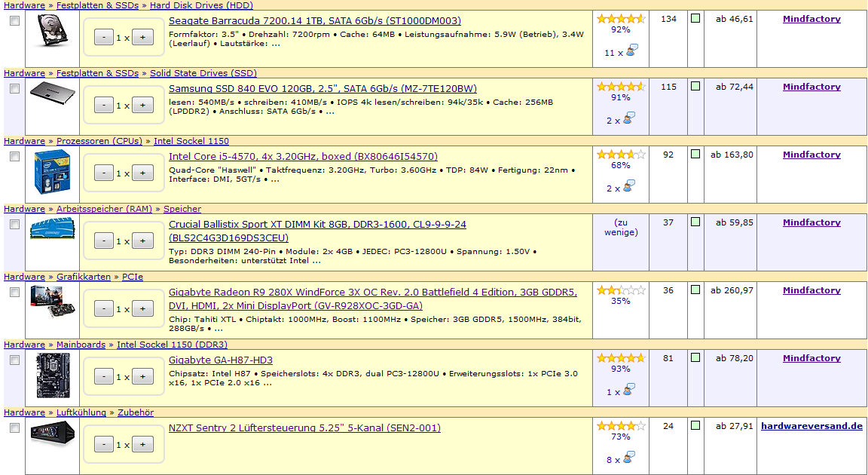Open Gigabyte Radeon R9 280X WindForce product link
This screenshot has width=868, height=475.
[x=372, y=299]
